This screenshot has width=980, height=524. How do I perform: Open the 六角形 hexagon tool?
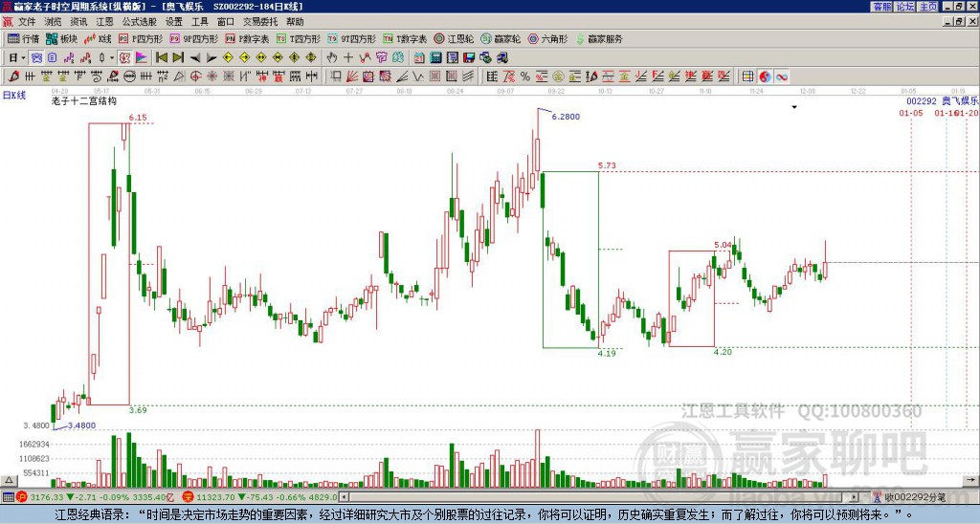pos(547,39)
